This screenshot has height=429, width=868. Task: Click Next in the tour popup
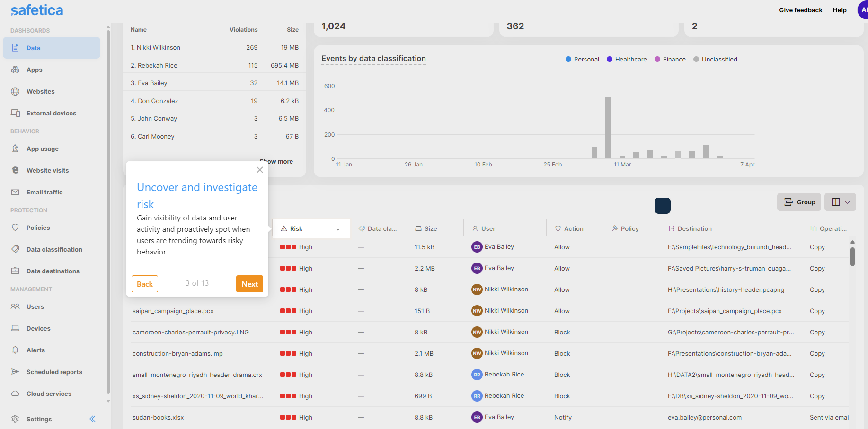click(249, 284)
